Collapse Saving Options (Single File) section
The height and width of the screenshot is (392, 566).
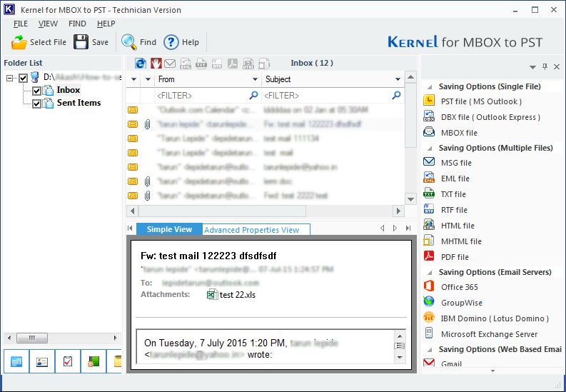(x=430, y=87)
